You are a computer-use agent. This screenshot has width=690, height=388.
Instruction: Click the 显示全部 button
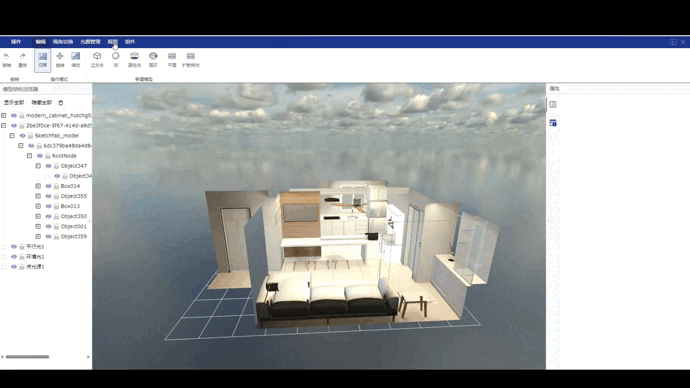point(14,102)
